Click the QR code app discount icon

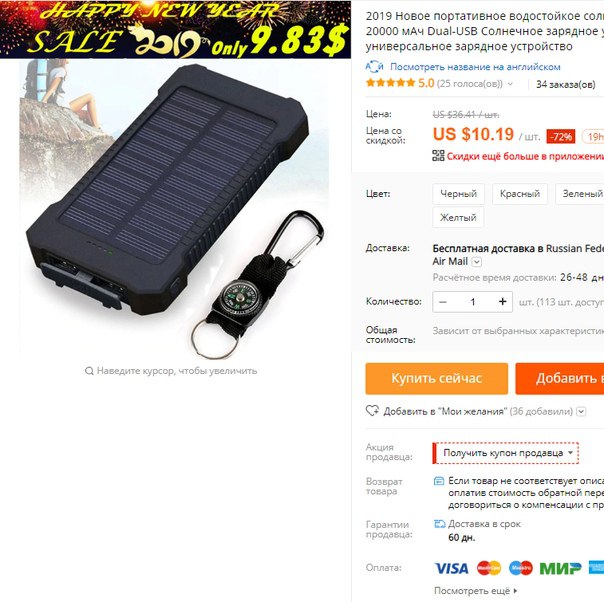438,156
